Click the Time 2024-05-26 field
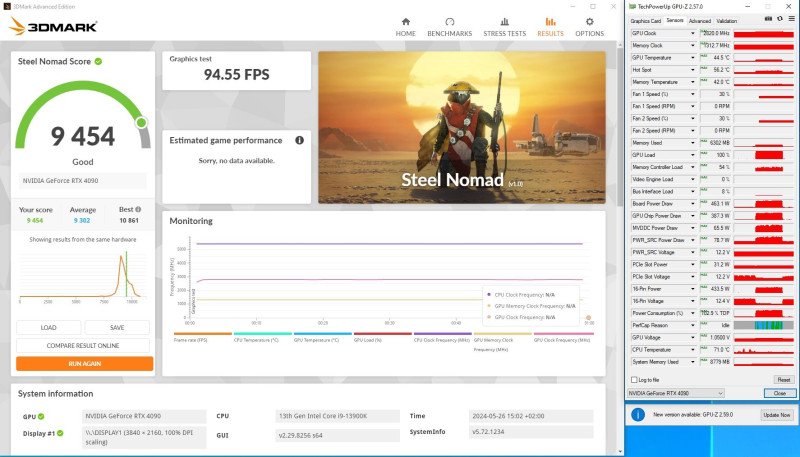Screen dimensions: 800x457 click(x=531, y=416)
